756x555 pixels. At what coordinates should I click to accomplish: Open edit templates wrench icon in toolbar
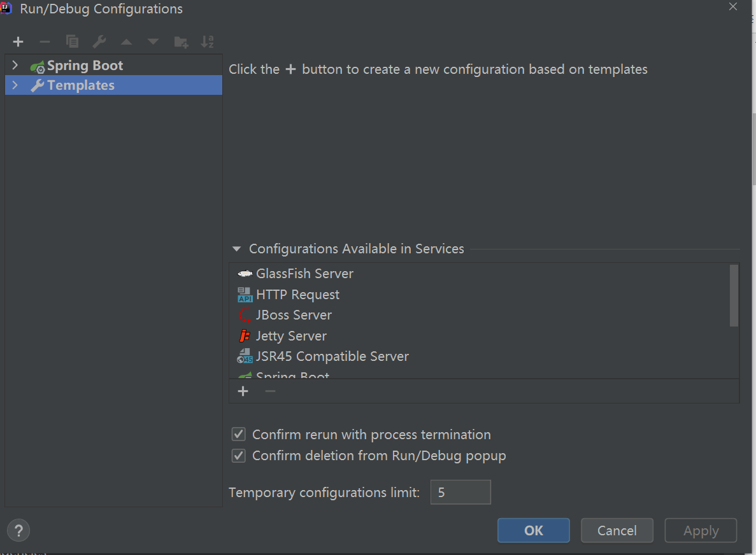point(99,42)
